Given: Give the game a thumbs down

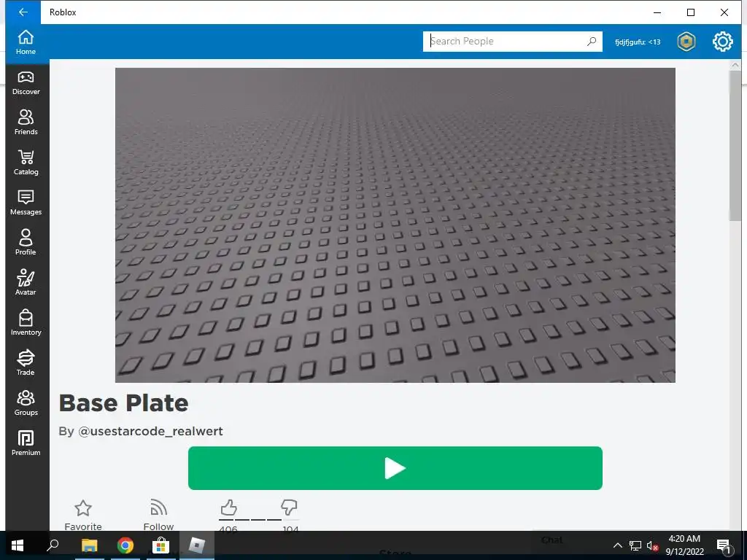Looking at the screenshot, I should [289, 507].
